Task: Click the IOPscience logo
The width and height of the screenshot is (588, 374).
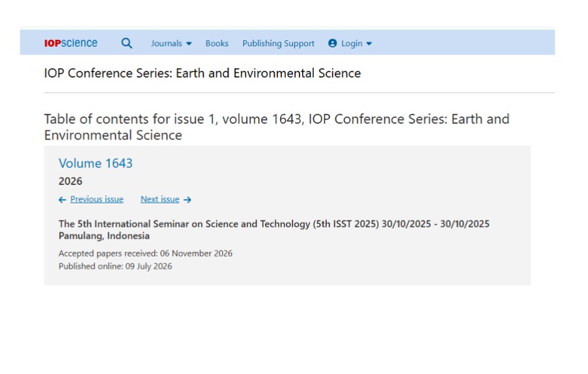Action: [x=70, y=43]
